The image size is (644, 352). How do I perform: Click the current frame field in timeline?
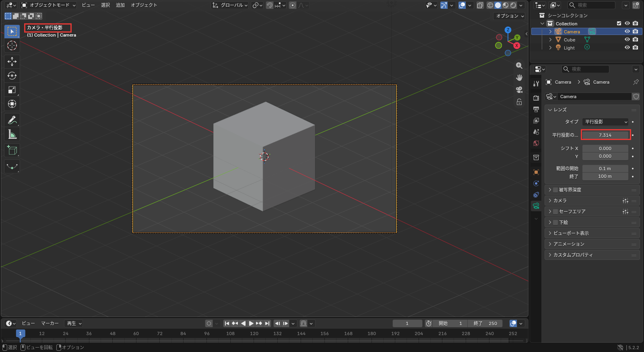point(407,323)
